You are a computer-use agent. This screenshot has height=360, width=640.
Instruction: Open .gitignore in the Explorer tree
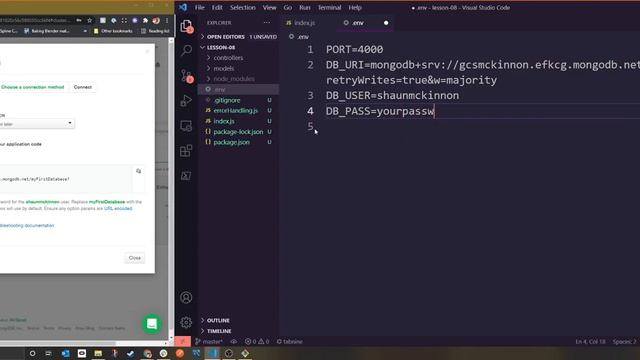(x=238, y=100)
